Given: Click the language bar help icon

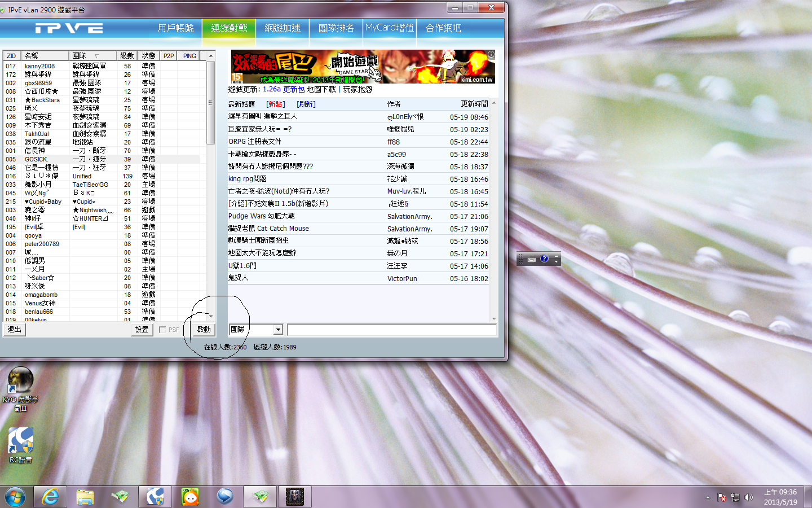Looking at the screenshot, I should tap(544, 259).
